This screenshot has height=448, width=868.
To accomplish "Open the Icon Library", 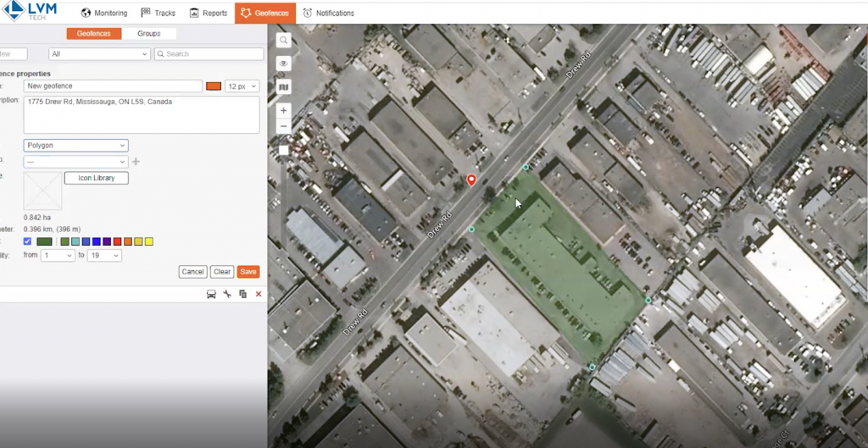I will [96, 178].
